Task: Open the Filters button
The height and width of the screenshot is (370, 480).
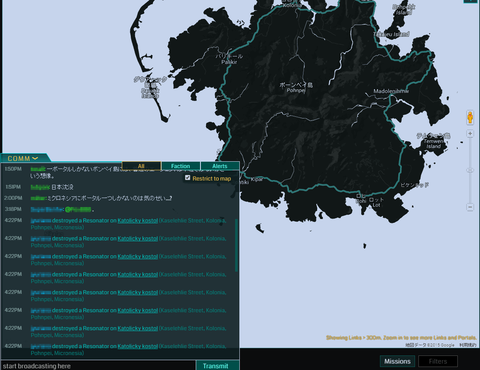Action: [438, 361]
